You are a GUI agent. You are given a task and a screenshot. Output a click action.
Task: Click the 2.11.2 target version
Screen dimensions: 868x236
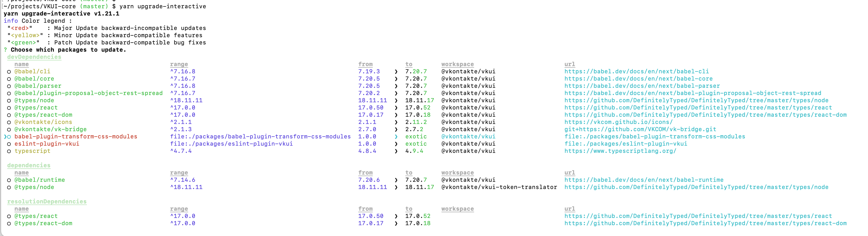(416, 122)
